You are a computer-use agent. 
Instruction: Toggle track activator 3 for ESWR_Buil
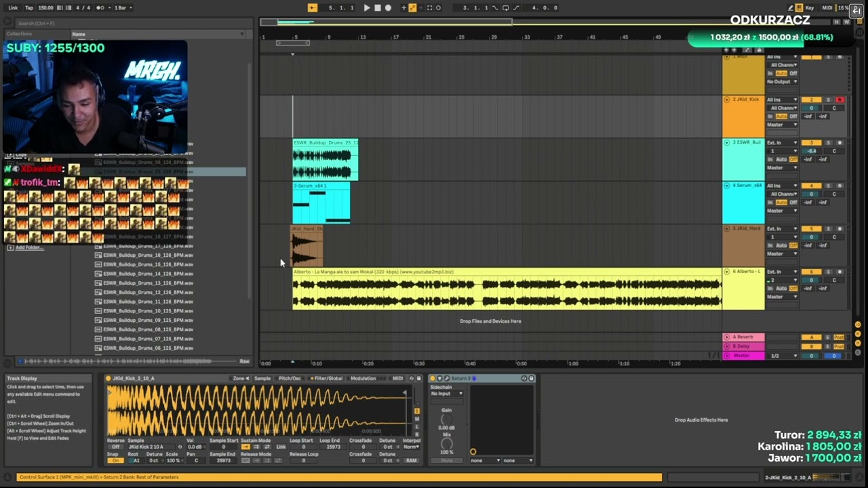point(811,143)
